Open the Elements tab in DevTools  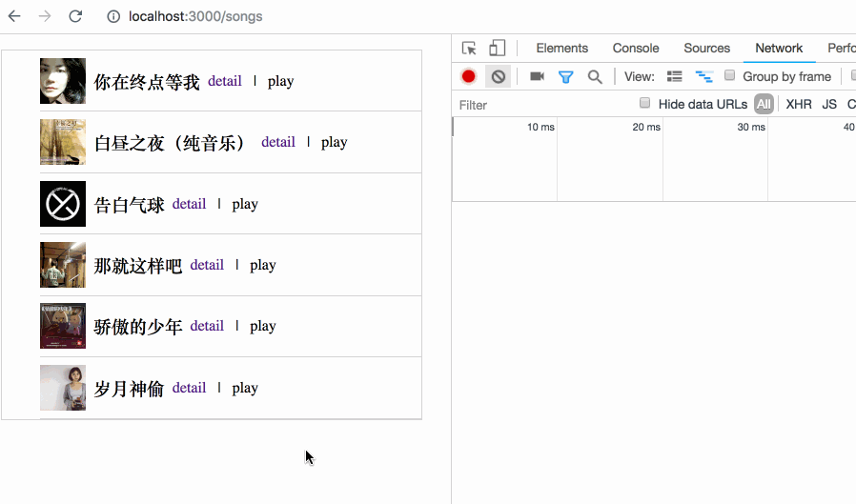(561, 49)
